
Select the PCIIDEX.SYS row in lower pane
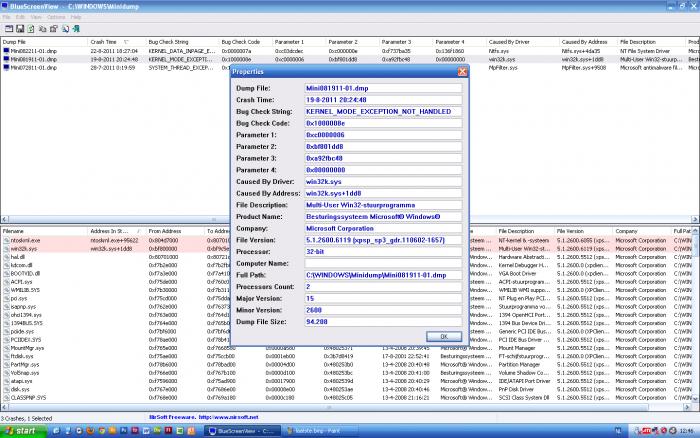[346, 340]
